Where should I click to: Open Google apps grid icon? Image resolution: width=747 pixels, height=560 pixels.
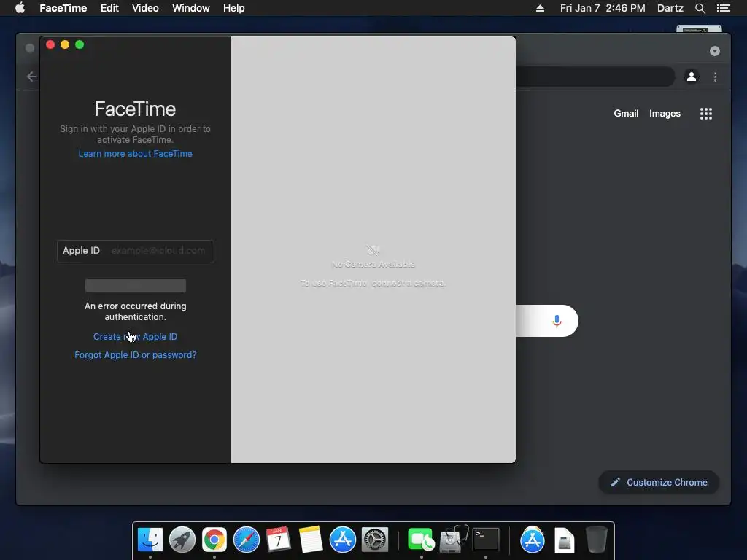(x=705, y=113)
